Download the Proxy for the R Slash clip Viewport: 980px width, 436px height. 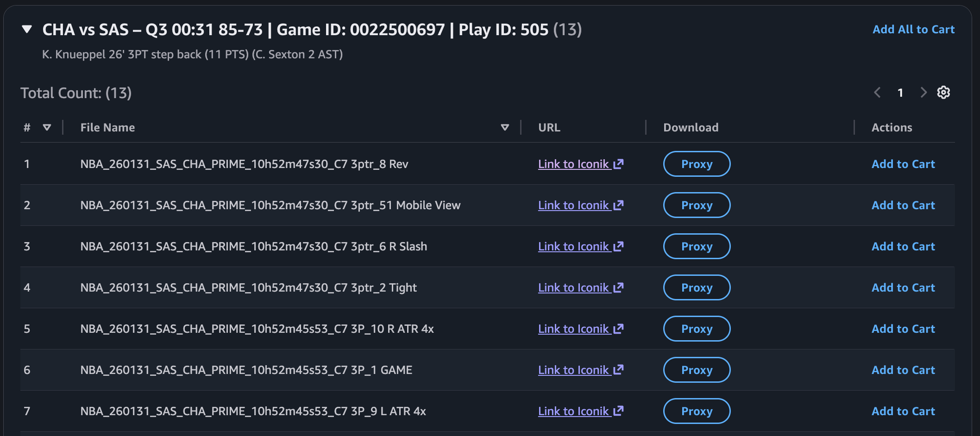coord(696,246)
